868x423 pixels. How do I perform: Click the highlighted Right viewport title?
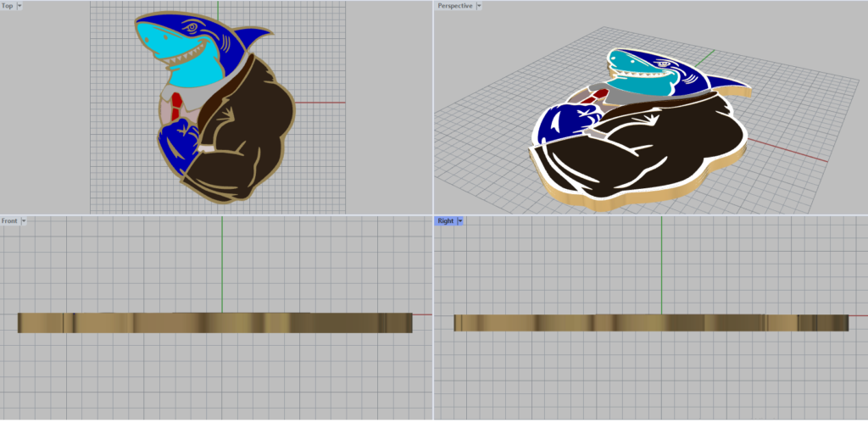[x=444, y=221]
